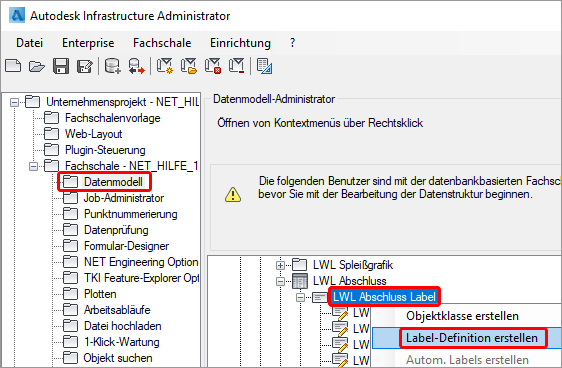Open the Fachschale menu

point(162,43)
